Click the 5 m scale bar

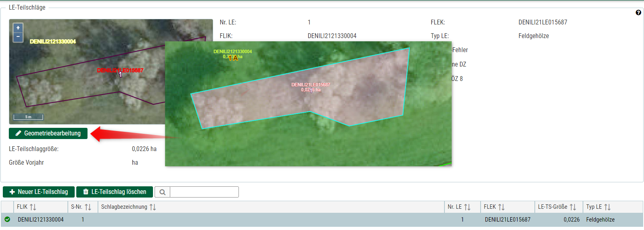point(28,117)
